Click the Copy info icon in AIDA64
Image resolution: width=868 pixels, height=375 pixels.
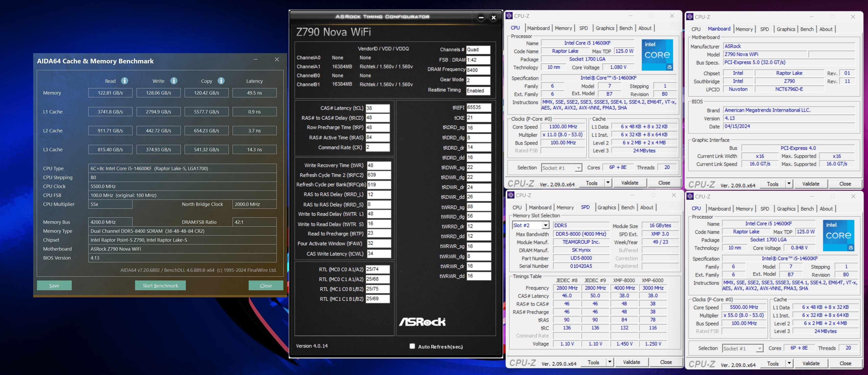[x=221, y=81]
